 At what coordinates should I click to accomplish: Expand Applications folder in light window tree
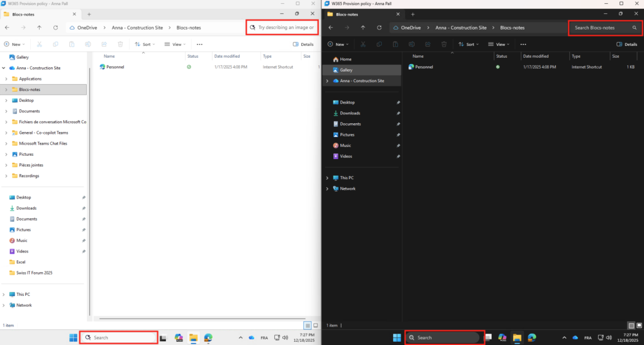6,79
